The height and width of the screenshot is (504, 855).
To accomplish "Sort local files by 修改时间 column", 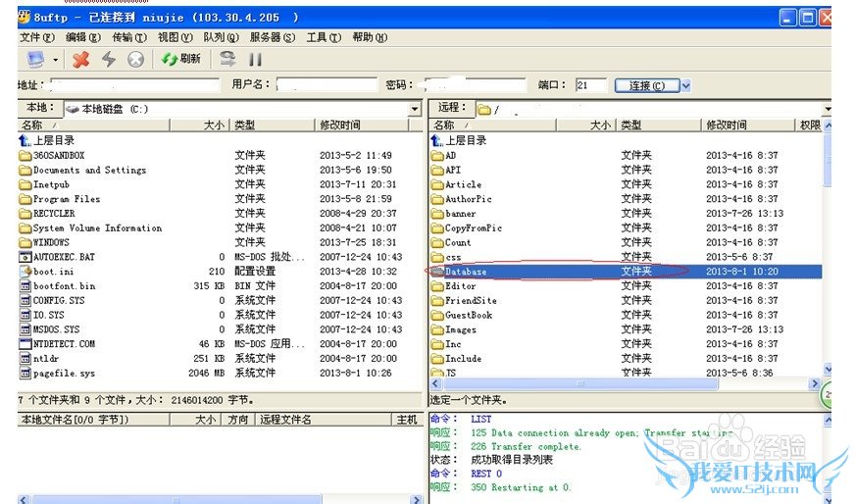I will 362,126.
